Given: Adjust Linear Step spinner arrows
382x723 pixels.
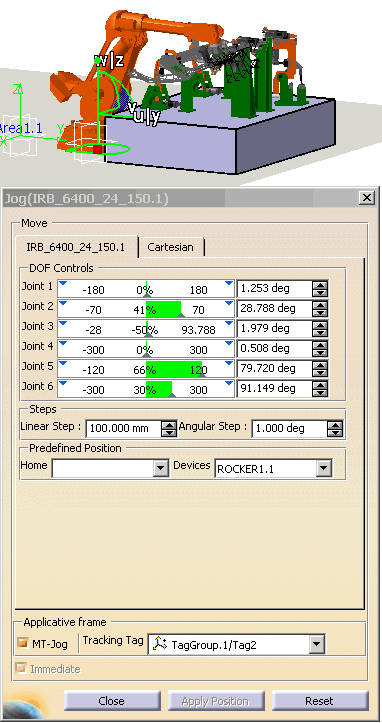Looking at the screenshot, I should coord(169,429).
